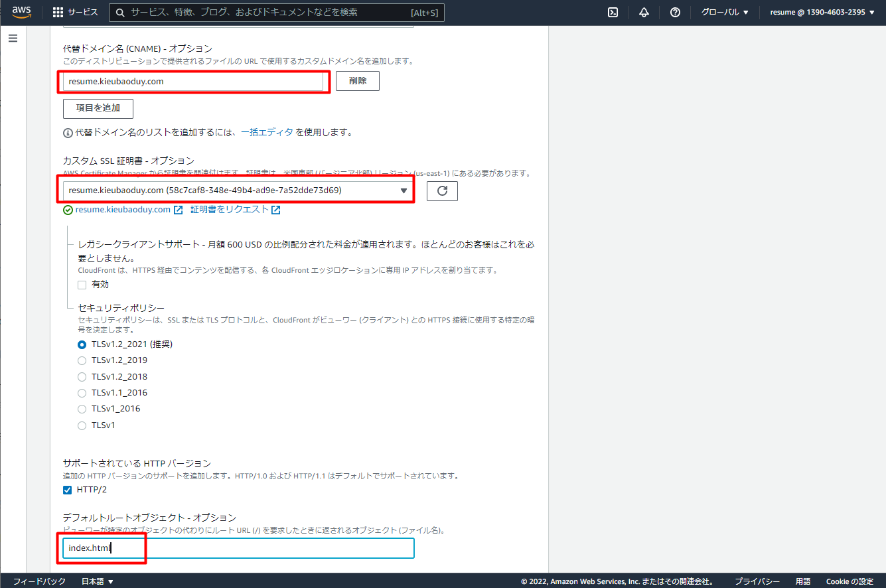Viewport: 886px width, 588px height.
Task: Open the 一括エディタ link
Action: pos(267,132)
